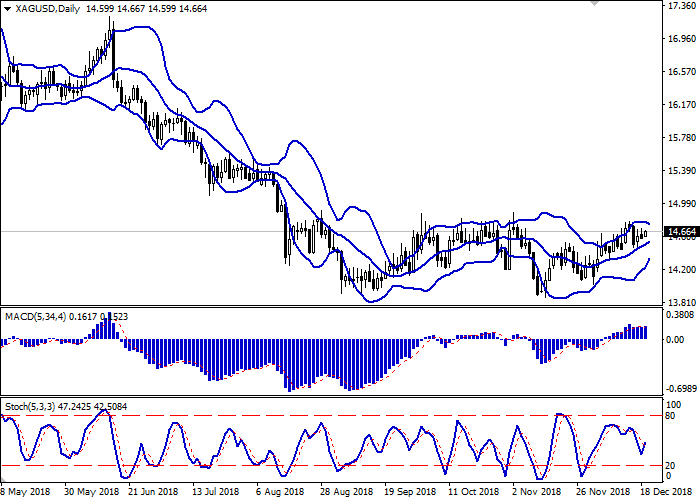Select the Stoch(5,3,3) indicator label
Image resolution: width=700 pixels, height=500 pixels.
[30, 408]
